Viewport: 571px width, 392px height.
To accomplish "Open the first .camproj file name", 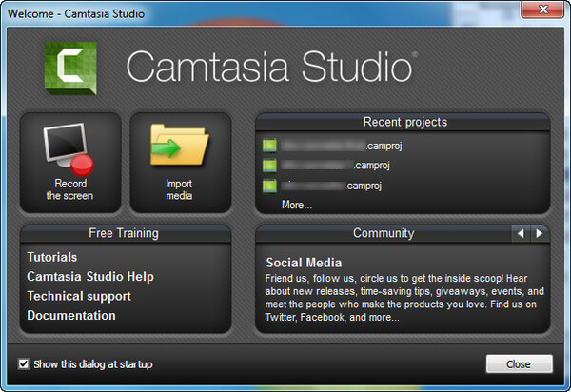I will point(342,146).
